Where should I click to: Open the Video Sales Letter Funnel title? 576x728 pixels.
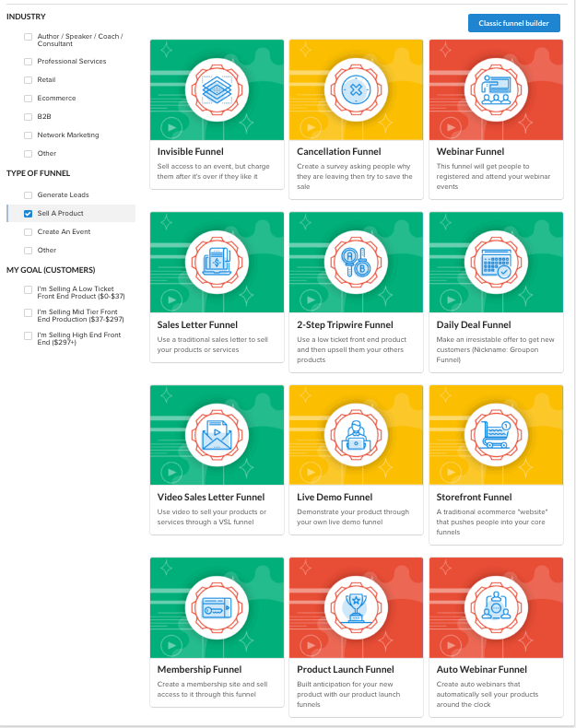(x=211, y=498)
